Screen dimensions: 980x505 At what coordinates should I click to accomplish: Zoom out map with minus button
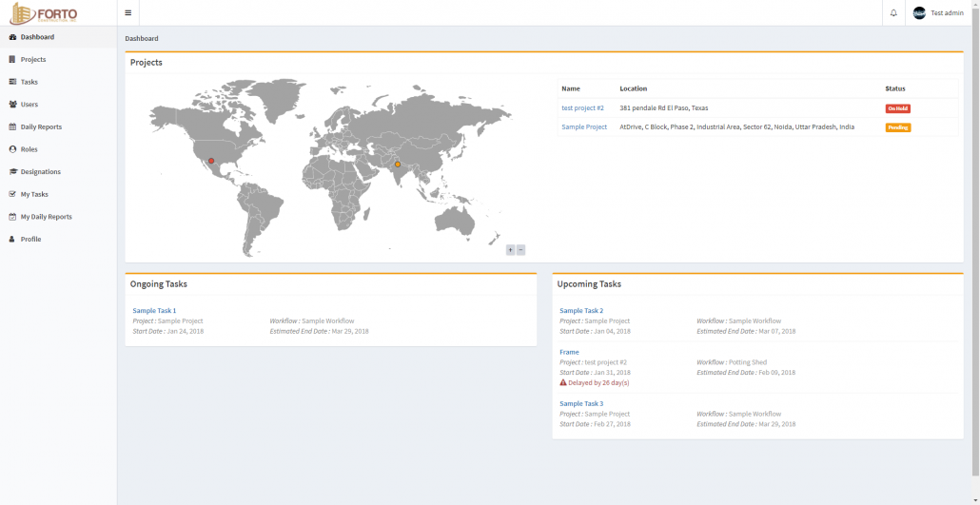point(521,250)
